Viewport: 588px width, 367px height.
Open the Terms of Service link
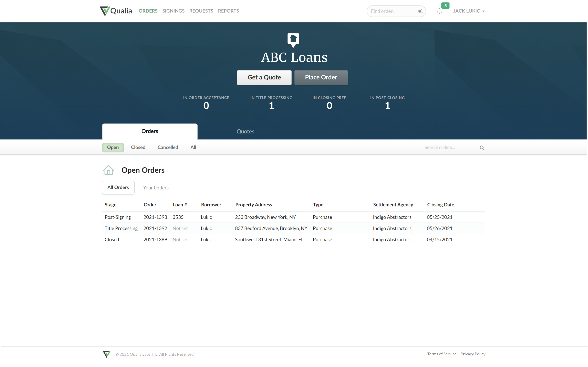(442, 354)
